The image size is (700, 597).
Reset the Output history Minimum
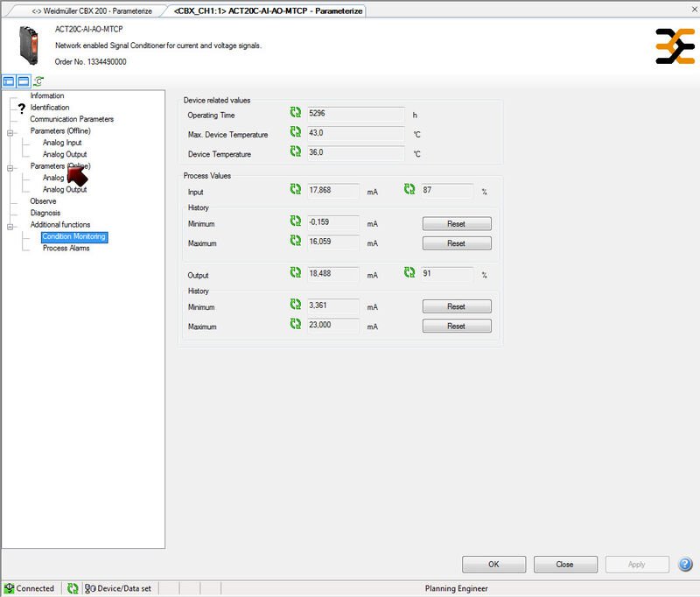coord(457,306)
